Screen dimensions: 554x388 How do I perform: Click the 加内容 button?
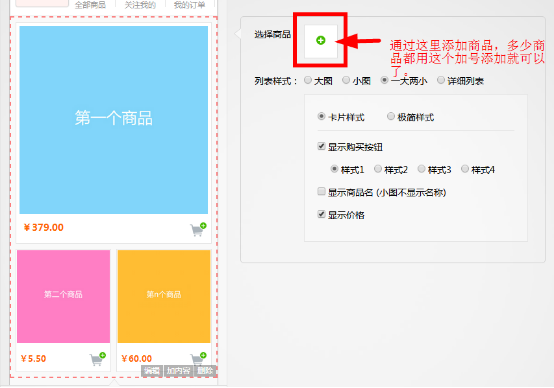pos(178,371)
